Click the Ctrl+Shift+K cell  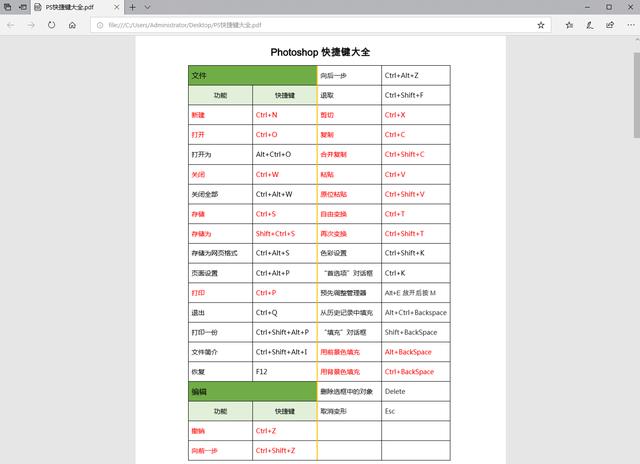click(x=416, y=253)
